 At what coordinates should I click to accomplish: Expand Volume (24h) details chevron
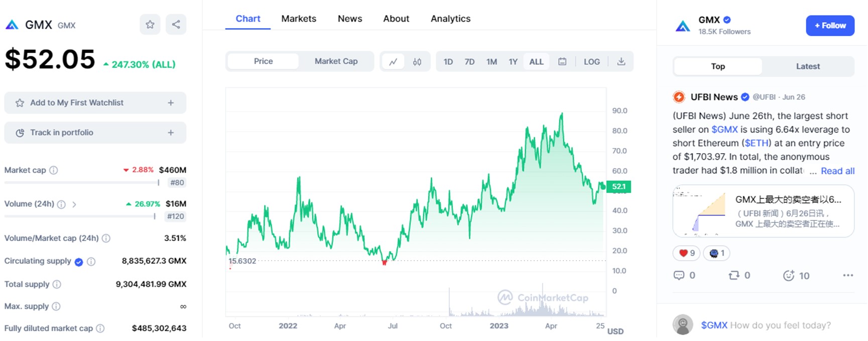pyautogui.click(x=74, y=204)
